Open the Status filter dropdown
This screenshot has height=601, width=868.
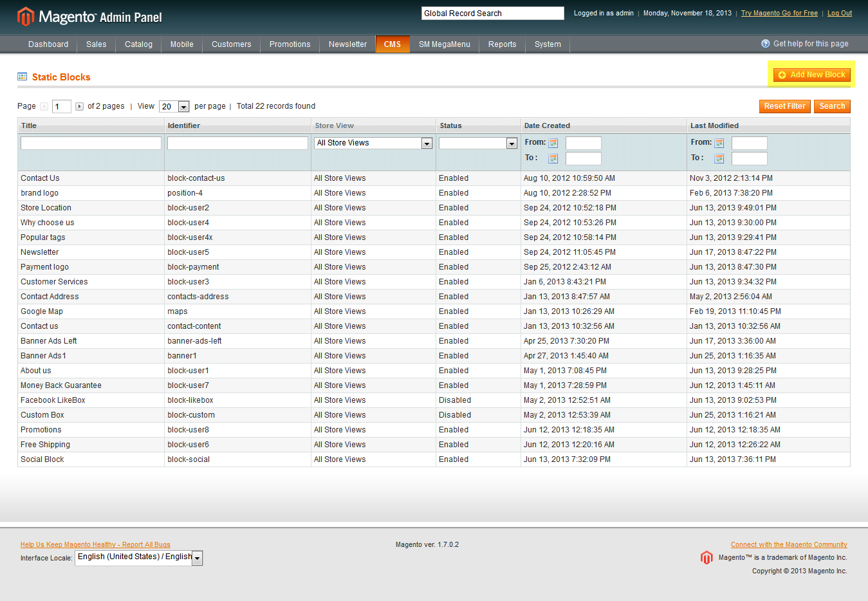pos(478,143)
